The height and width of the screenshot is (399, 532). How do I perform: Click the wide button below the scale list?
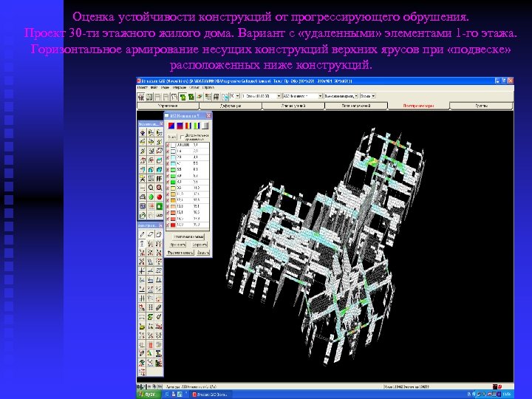[x=188, y=237]
